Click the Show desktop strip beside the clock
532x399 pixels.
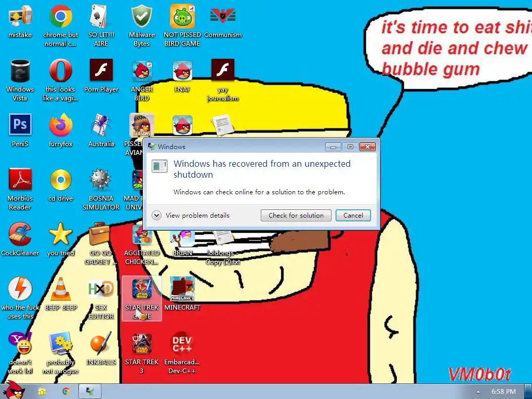point(528,392)
